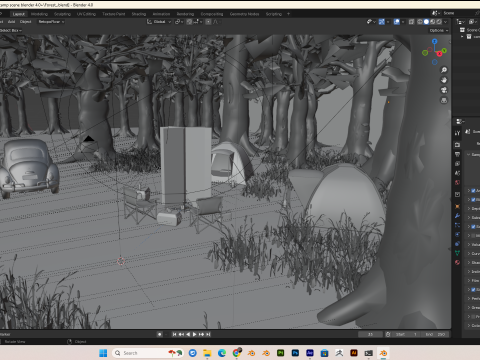Image resolution: width=480 pixels, height=360 pixels.
Task: Switch to material preview shading
Action: tap(433, 22)
